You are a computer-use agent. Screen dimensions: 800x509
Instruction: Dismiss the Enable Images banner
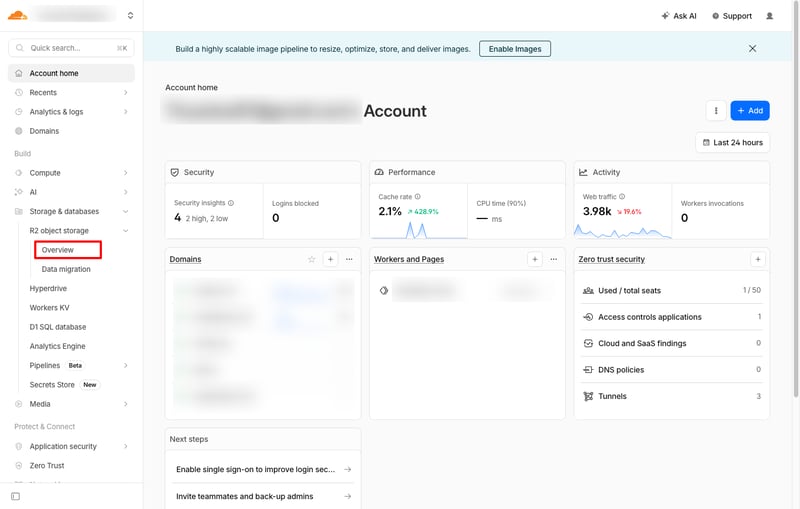click(x=752, y=48)
